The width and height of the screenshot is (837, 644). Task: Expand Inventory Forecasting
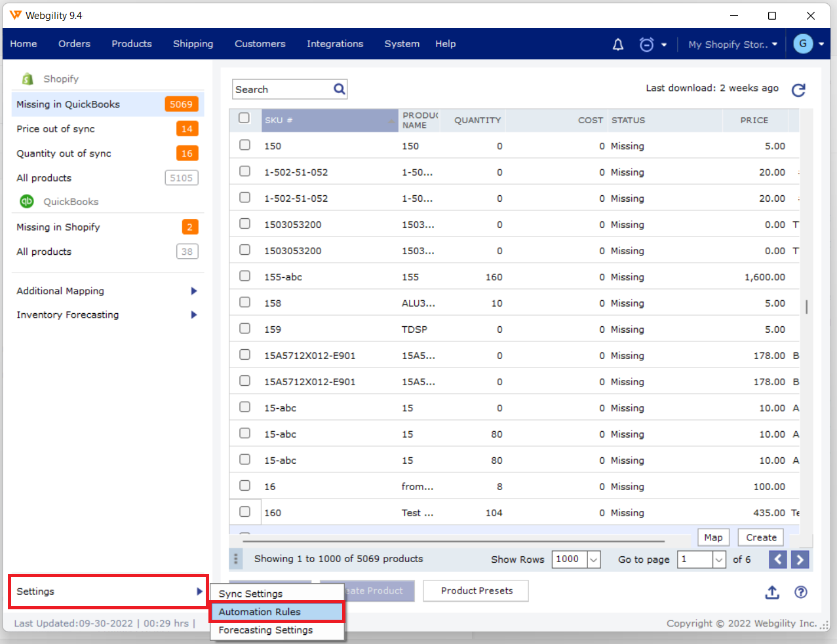tap(194, 314)
